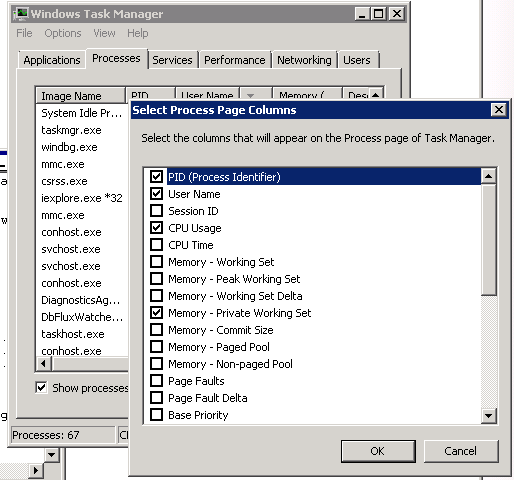Enable the Page Faults column checkbox
This screenshot has width=514, height=480.
point(156,381)
